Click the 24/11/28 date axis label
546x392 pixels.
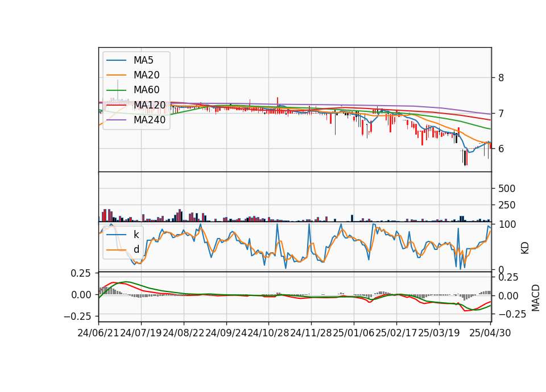311,333
